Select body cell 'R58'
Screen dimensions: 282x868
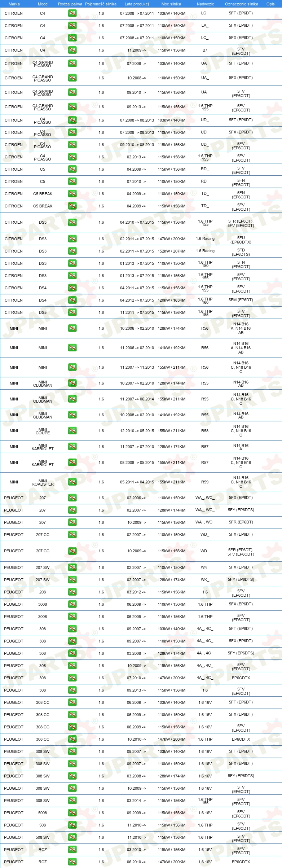205,431
